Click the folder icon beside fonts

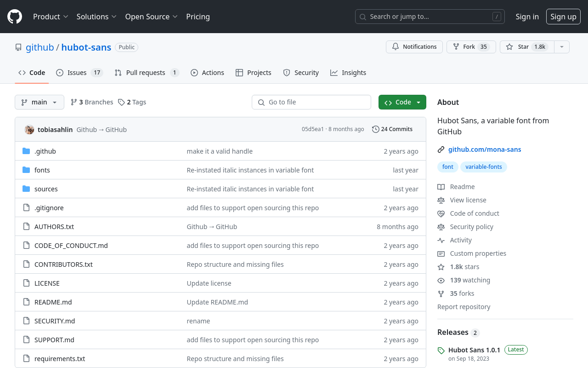pos(26,170)
